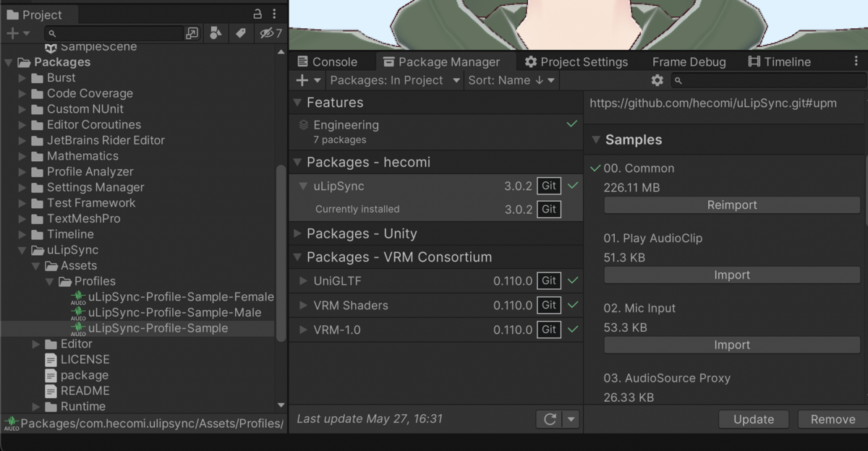Expand the Timeline package folder
This screenshot has height=451, width=868.
click(x=22, y=235)
